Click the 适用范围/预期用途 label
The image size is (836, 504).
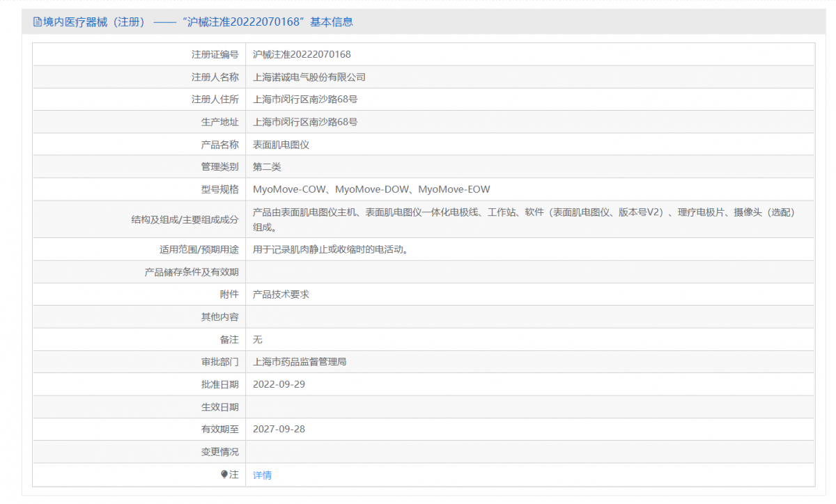(199, 249)
